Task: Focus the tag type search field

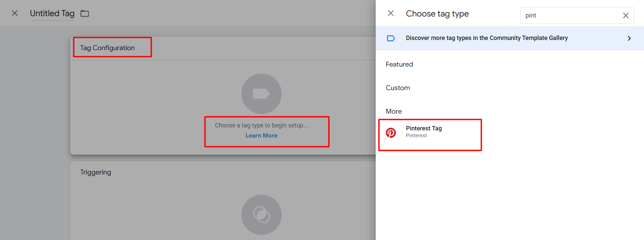Action: [x=571, y=15]
